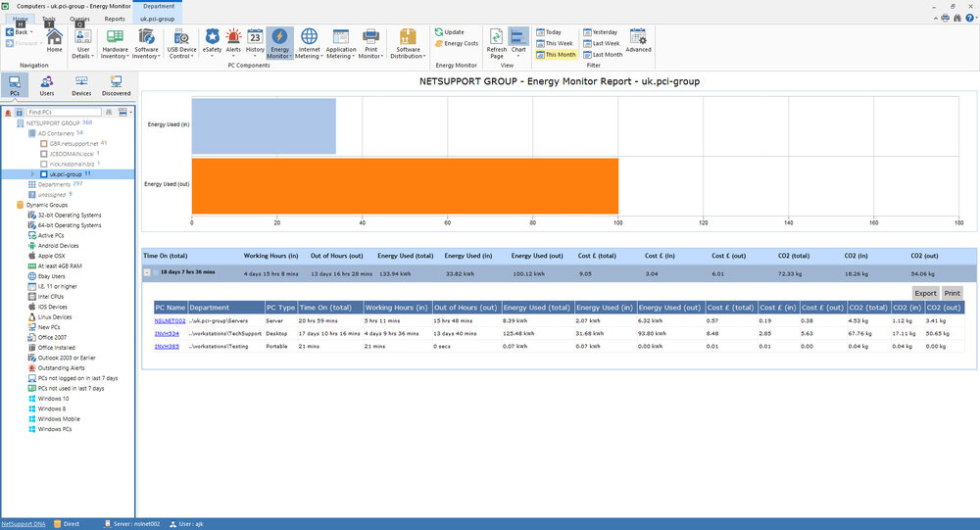Expand the uk.pci-group tree node

click(x=33, y=174)
